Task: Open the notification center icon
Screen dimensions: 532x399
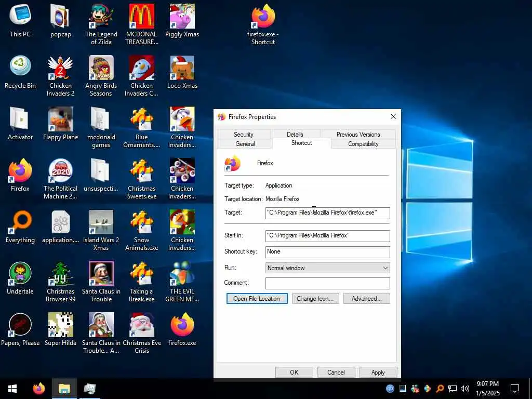Action: pos(515,389)
